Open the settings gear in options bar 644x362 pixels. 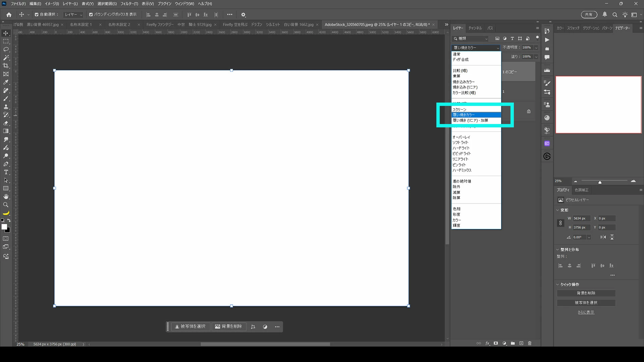tap(244, 15)
